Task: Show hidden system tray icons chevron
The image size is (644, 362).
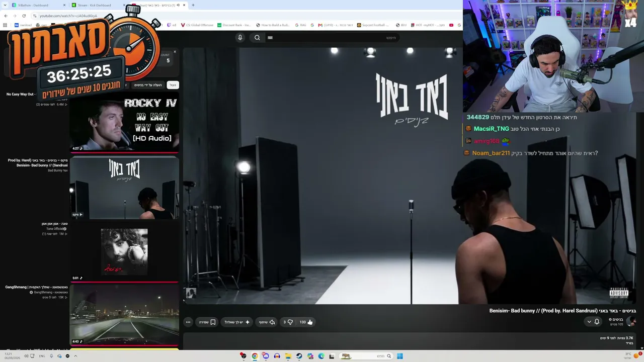Action: 75,356
